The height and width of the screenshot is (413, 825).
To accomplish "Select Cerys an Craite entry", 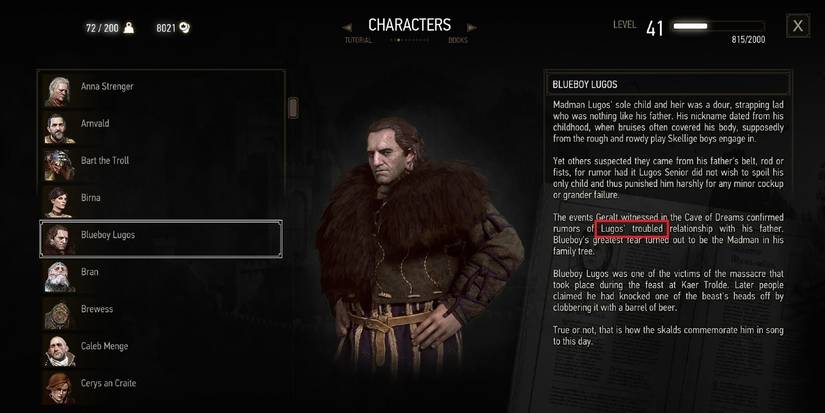I will tap(161, 387).
